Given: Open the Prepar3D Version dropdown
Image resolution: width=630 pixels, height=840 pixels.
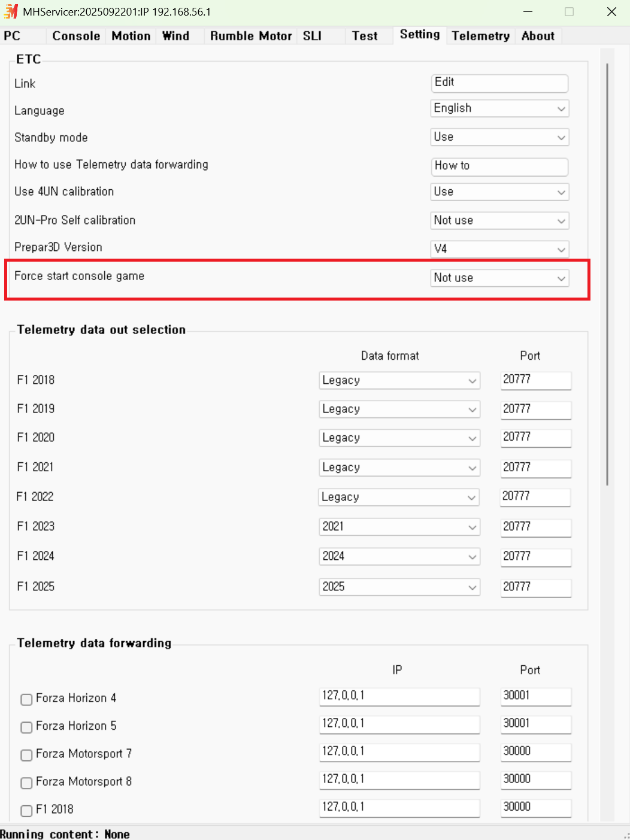Looking at the screenshot, I should [499, 248].
